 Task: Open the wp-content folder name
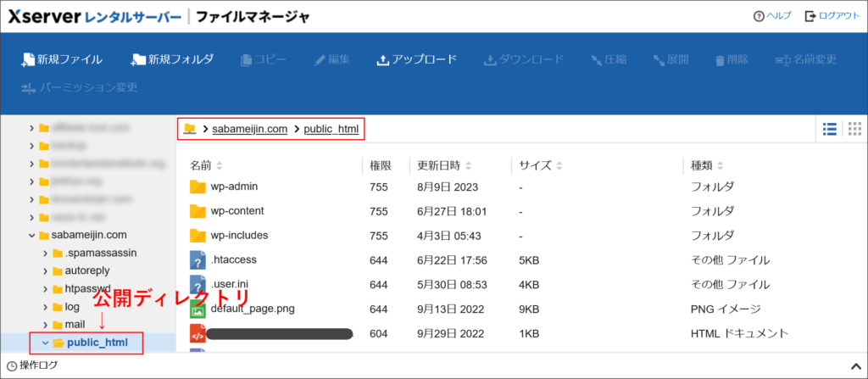237,211
